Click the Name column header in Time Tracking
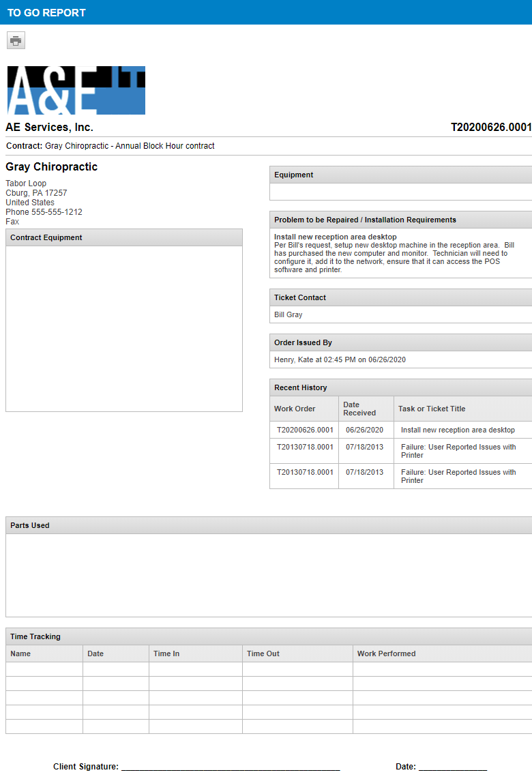The width and height of the screenshot is (532, 779). (44, 653)
